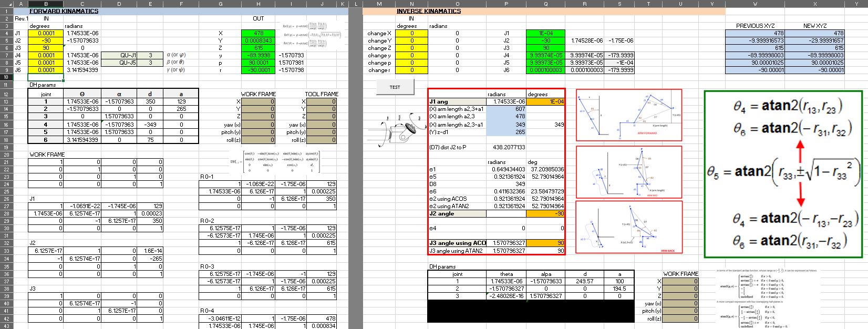Select the FORWARD KINAMATICS title cell
Screen dimensions: 868x329
(x=64, y=11)
